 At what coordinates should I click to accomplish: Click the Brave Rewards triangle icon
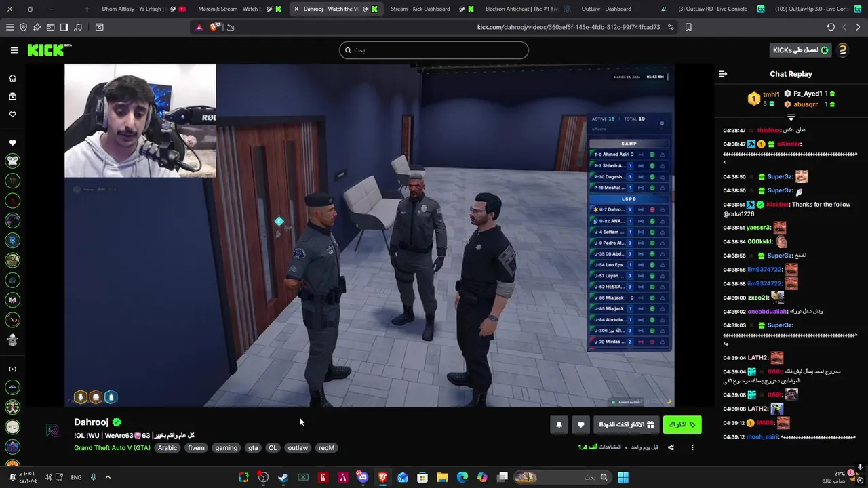click(199, 27)
